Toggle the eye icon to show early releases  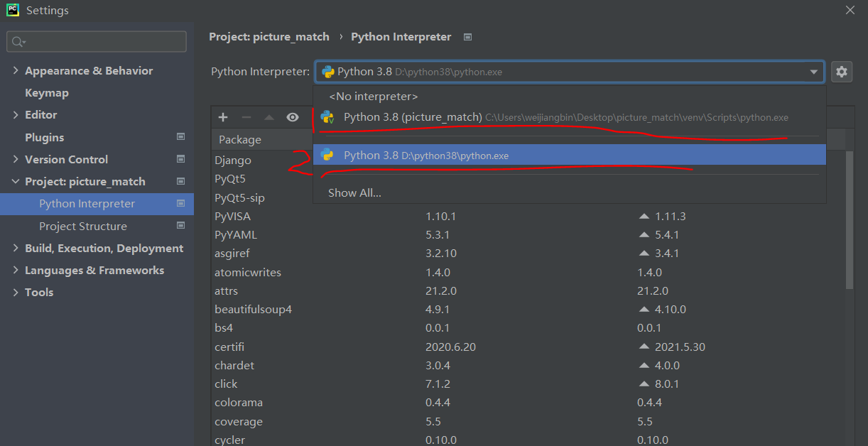(291, 117)
